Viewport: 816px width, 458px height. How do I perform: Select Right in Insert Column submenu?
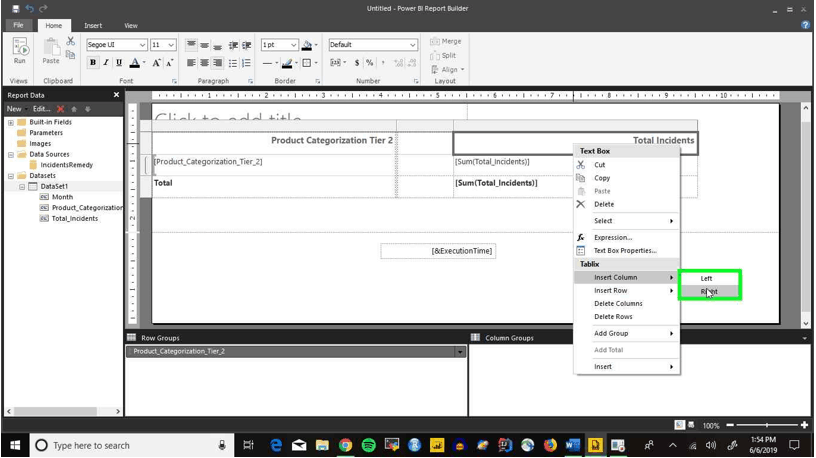point(709,291)
